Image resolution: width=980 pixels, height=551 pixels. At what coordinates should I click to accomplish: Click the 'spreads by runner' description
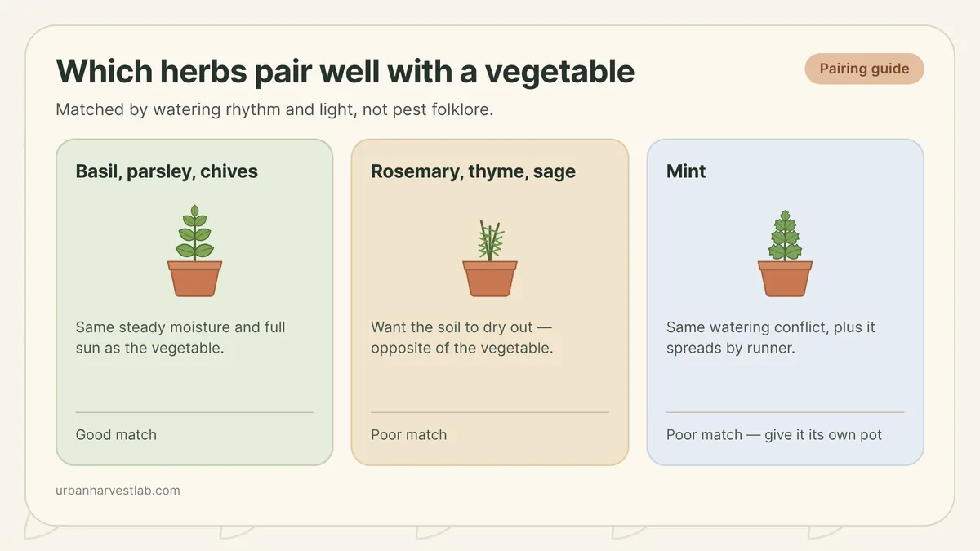click(x=770, y=338)
